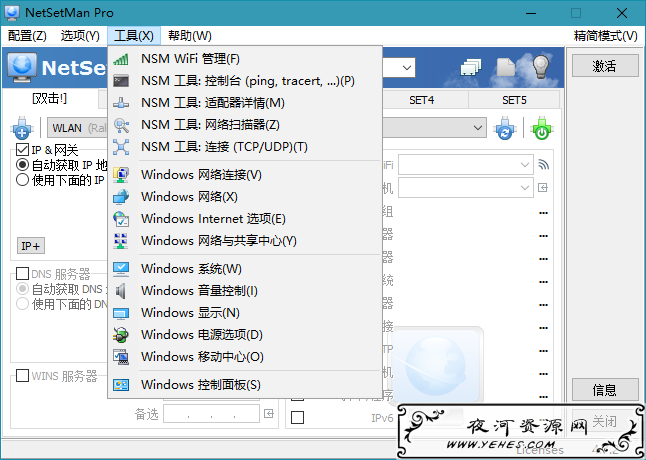646x460 pixels.
Task: Select 使用下面的 DNS radio button
Action: [x=22, y=304]
